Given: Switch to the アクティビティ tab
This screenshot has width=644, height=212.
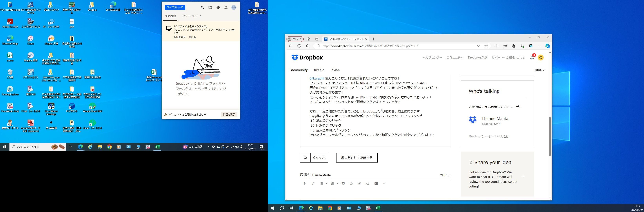Looking at the screenshot, I should pyautogui.click(x=191, y=16).
